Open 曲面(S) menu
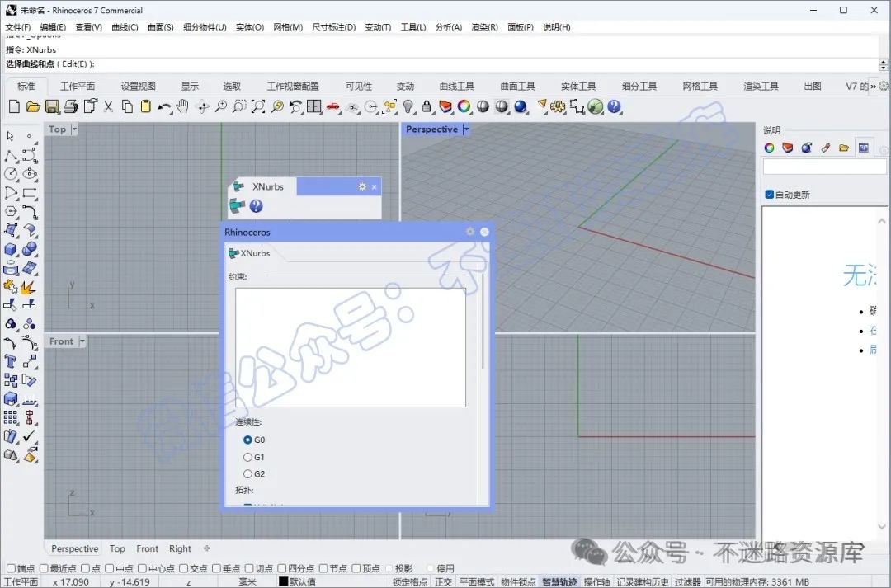This screenshot has height=588, width=891. tap(161, 27)
